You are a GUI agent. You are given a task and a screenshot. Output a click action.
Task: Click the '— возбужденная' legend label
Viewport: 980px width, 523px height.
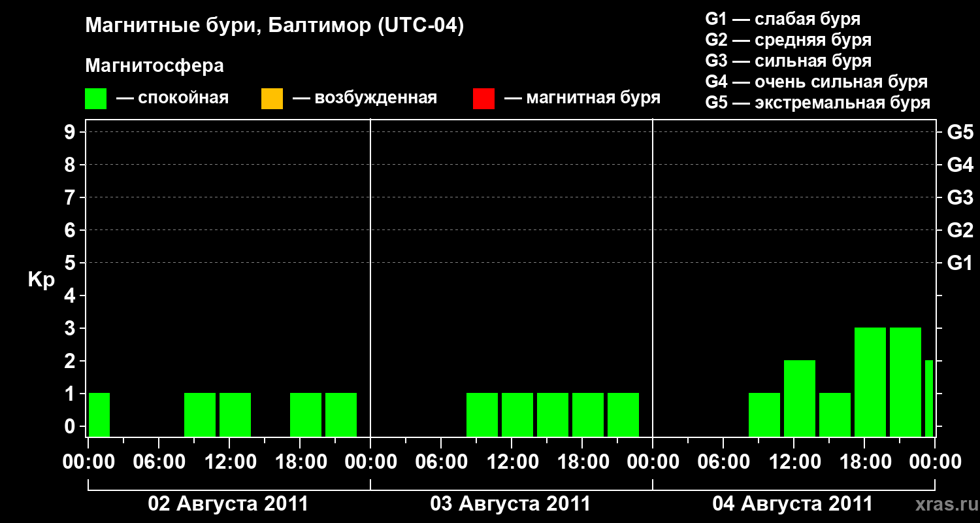(x=365, y=98)
